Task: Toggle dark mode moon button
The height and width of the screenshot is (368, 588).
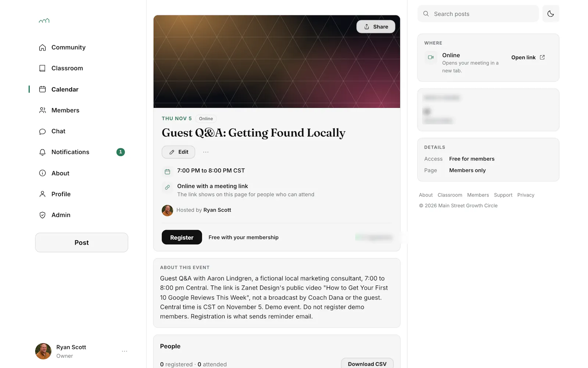Action: [551, 14]
